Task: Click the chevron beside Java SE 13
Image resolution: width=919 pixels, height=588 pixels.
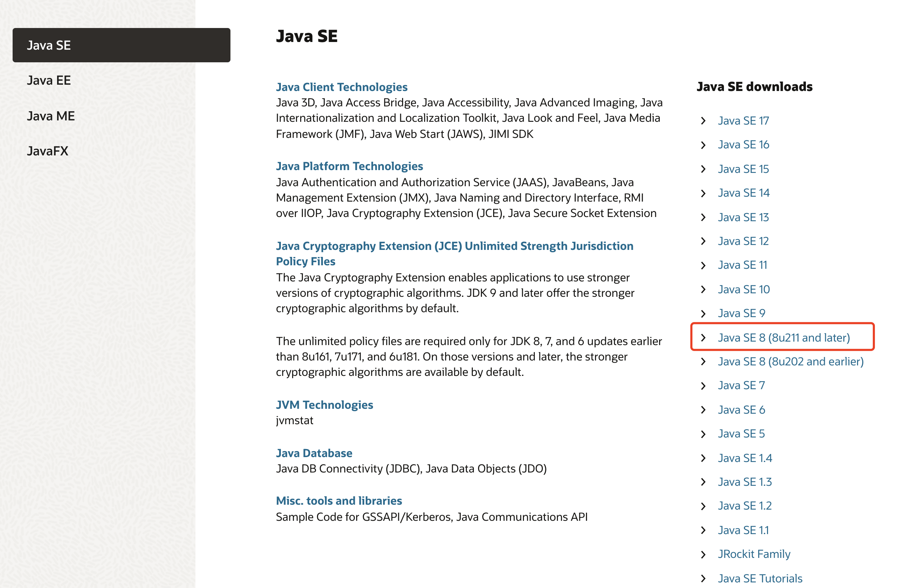Action: click(x=703, y=217)
